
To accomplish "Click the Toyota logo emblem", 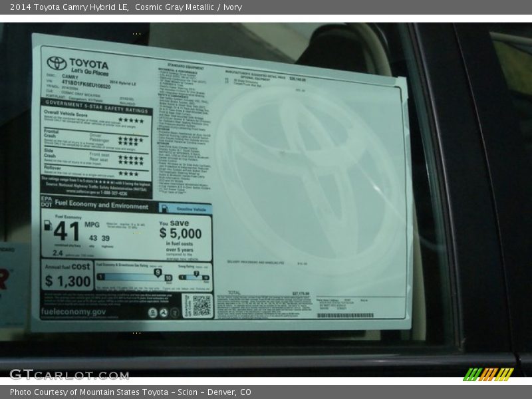I will pos(56,63).
